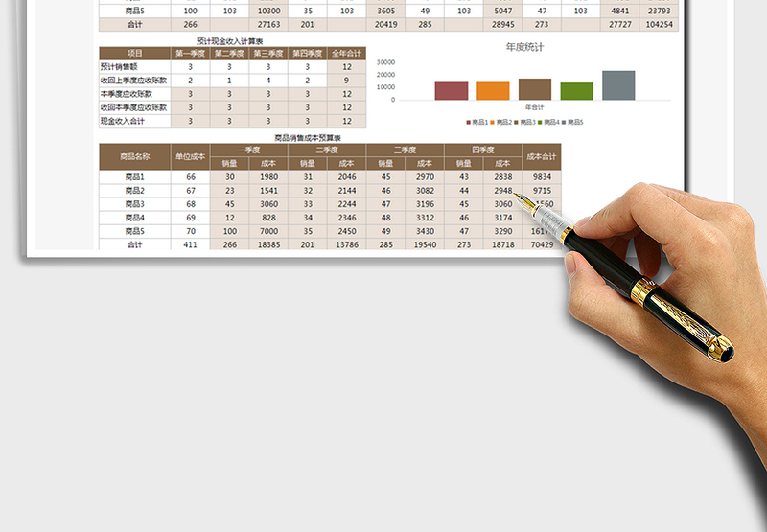Click the 104254 grand total cell

[x=659, y=24]
